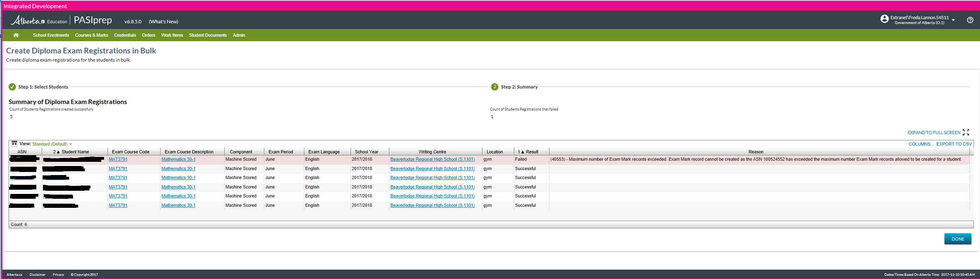This screenshot has height=279, width=980.
Task: Sort by the Result column header
Action: pos(531,152)
